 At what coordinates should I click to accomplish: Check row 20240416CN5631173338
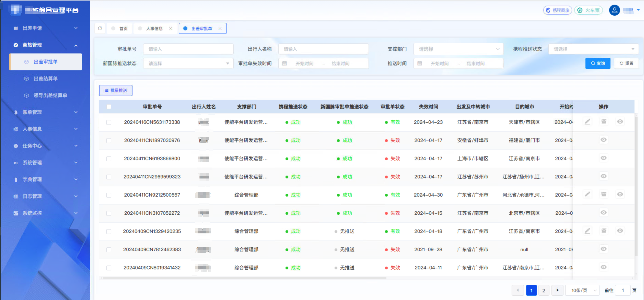tap(109, 122)
